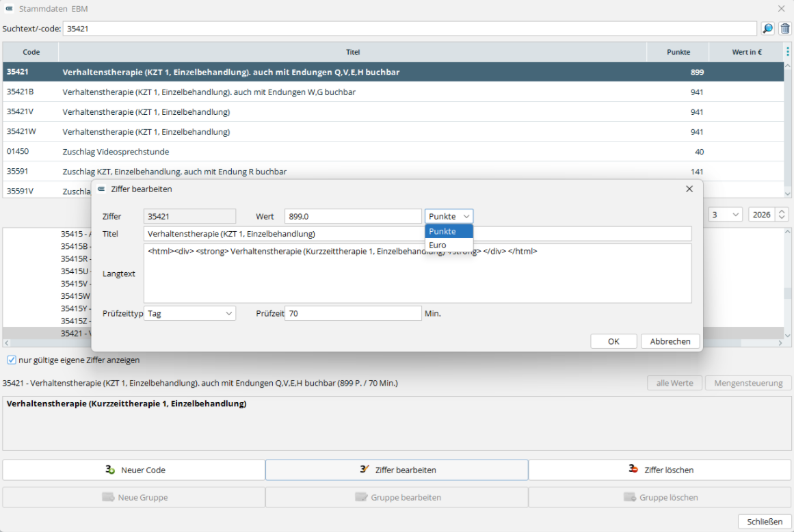Click the Ziffer löschen button
The width and height of the screenshot is (794, 532).
coord(660,470)
